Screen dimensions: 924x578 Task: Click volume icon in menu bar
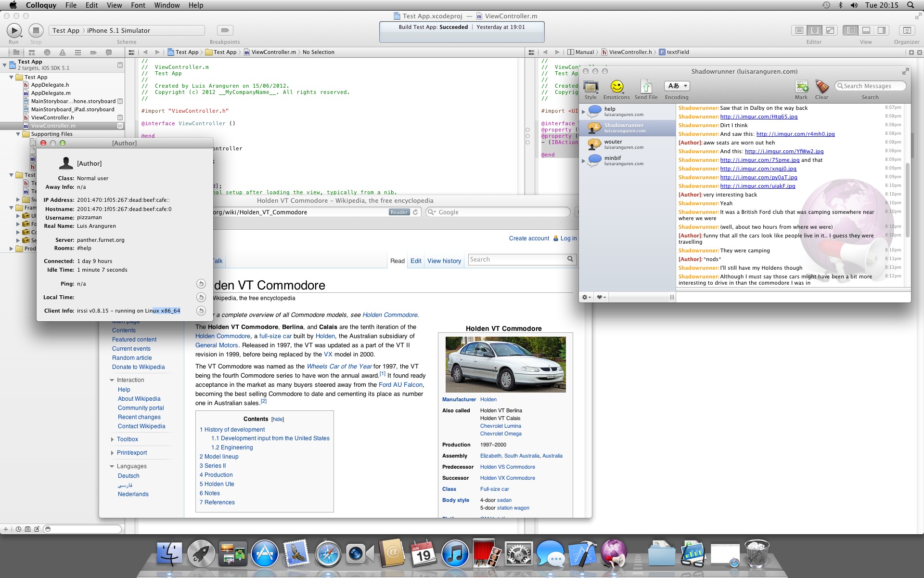coord(854,5)
